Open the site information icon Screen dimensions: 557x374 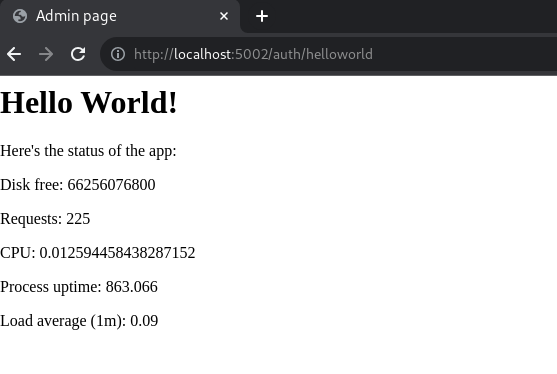(x=118, y=54)
